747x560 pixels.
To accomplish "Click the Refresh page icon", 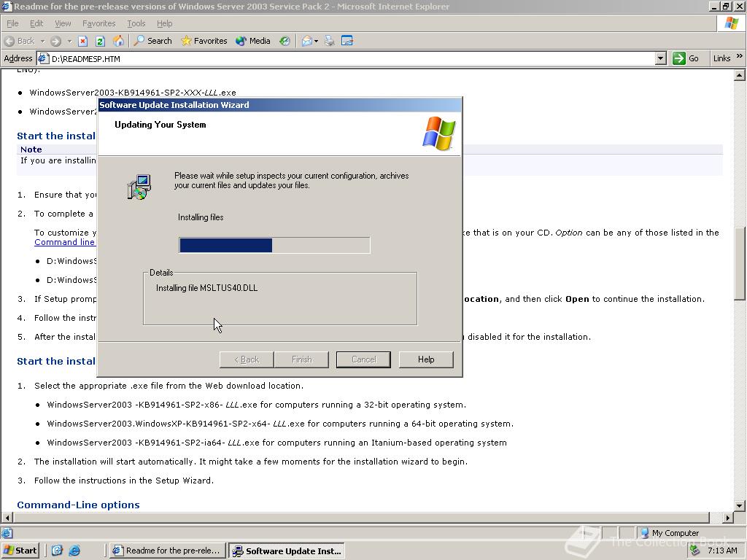I will pos(100,41).
